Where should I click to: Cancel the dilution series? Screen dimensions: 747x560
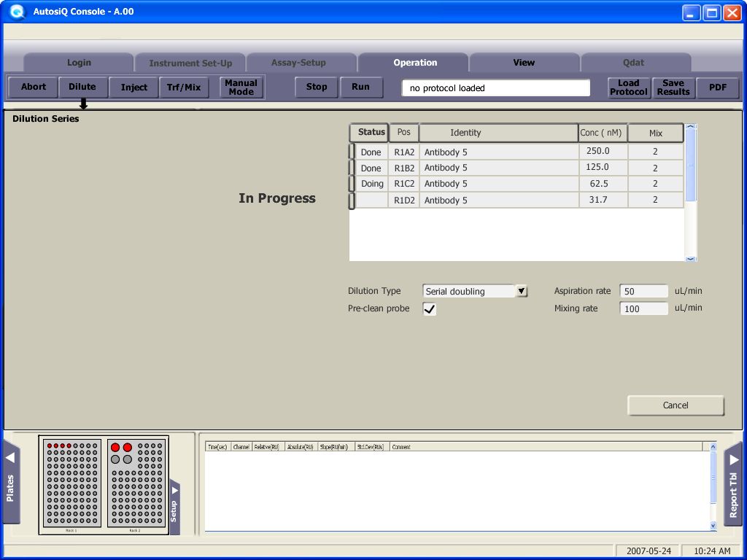click(x=676, y=405)
